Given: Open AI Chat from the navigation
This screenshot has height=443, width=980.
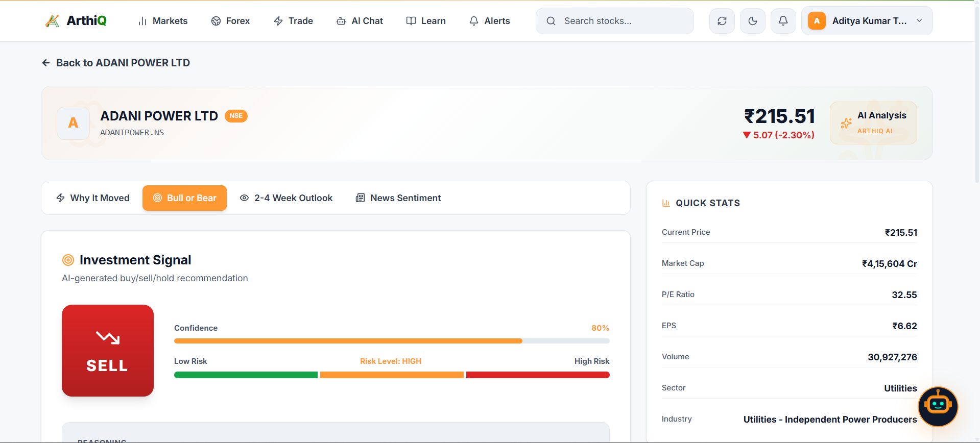Looking at the screenshot, I should point(360,21).
